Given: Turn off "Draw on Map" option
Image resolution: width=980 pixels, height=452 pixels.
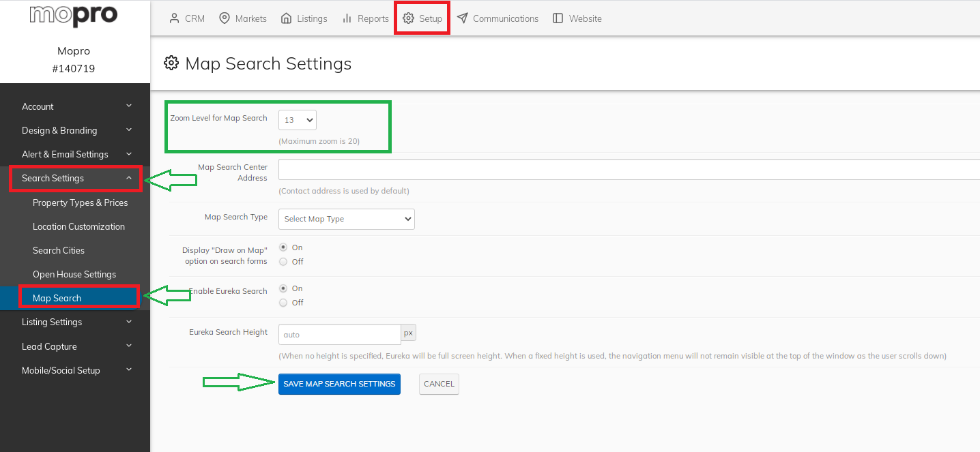Looking at the screenshot, I should [283, 262].
